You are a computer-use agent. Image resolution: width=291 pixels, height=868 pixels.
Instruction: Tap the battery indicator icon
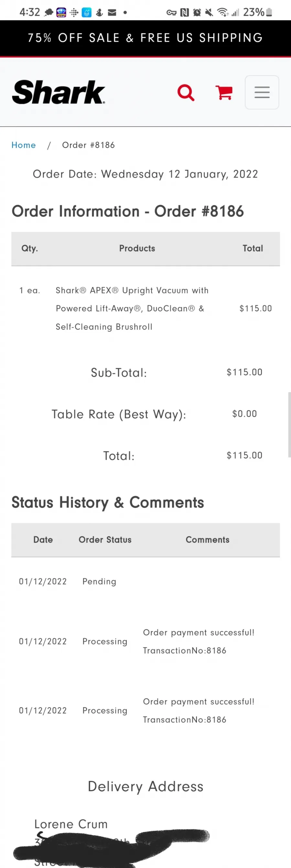tap(269, 13)
